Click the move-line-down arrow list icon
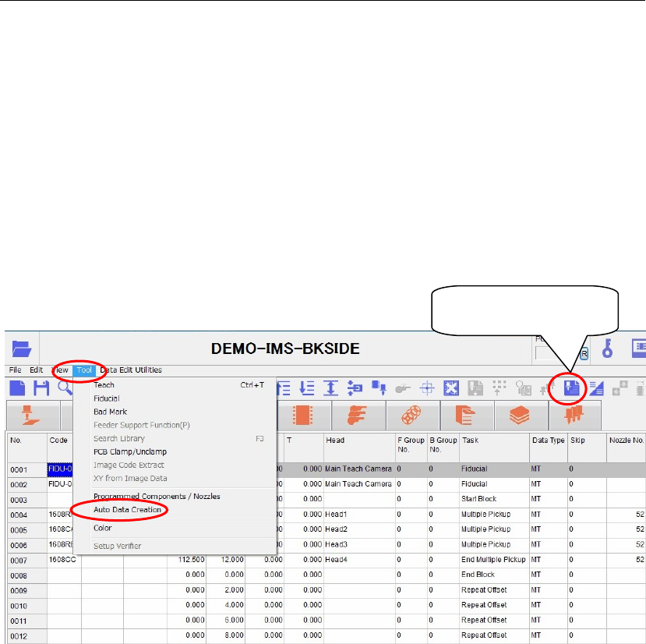This screenshot has width=646, height=644. click(x=307, y=388)
